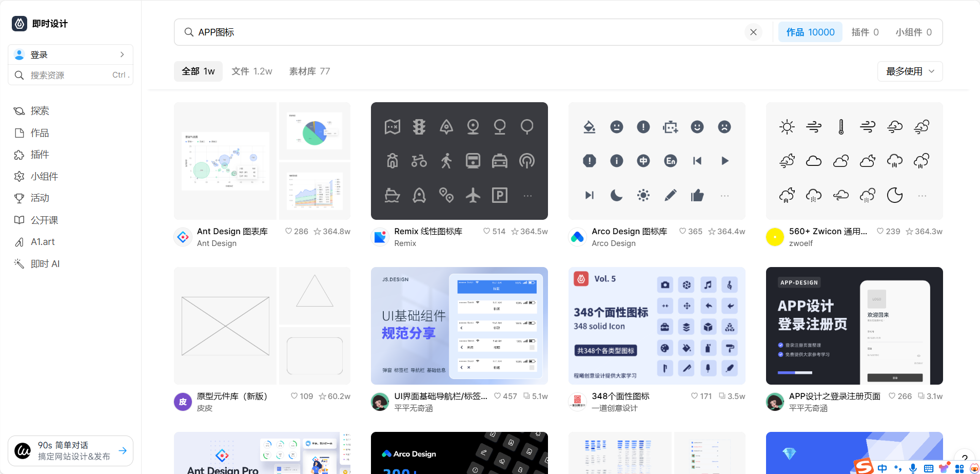Toggle the 中 Chinese input mode indicator
Image resolution: width=980 pixels, height=474 pixels.
(882, 468)
